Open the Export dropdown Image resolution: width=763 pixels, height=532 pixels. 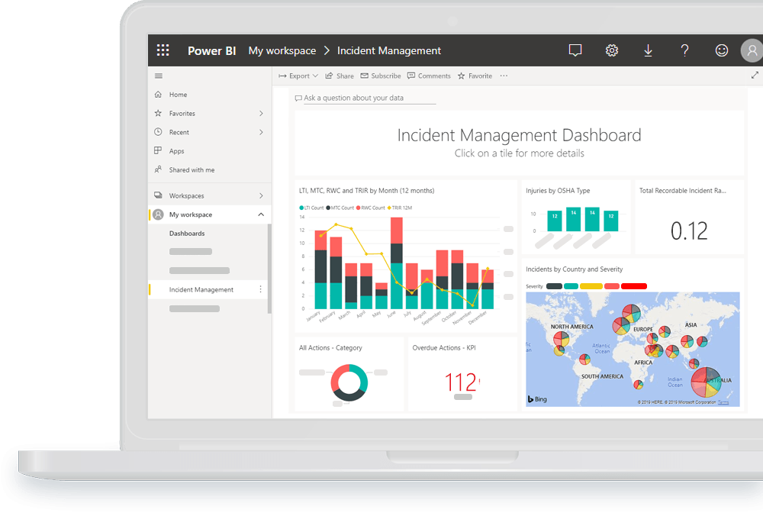point(298,76)
